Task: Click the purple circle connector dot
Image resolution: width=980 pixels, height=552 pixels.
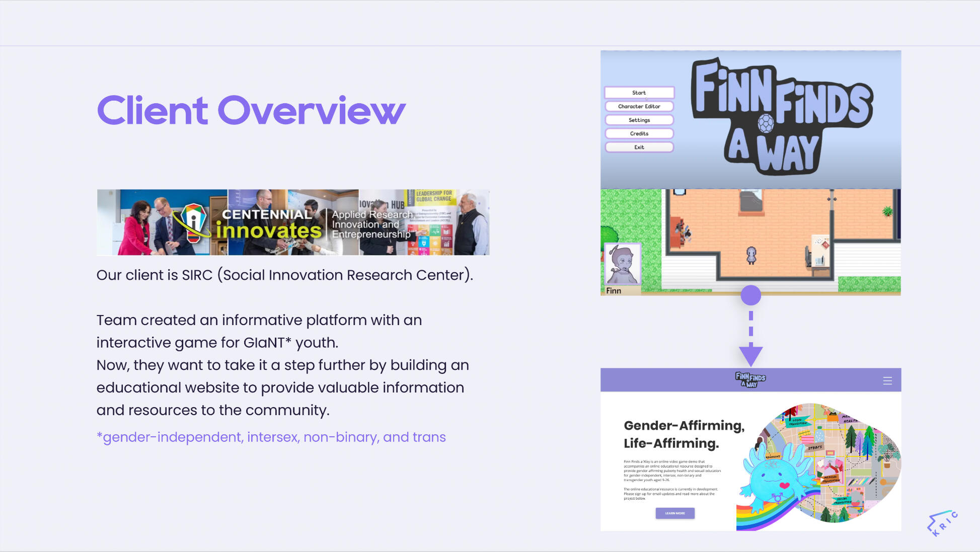Action: 750,295
